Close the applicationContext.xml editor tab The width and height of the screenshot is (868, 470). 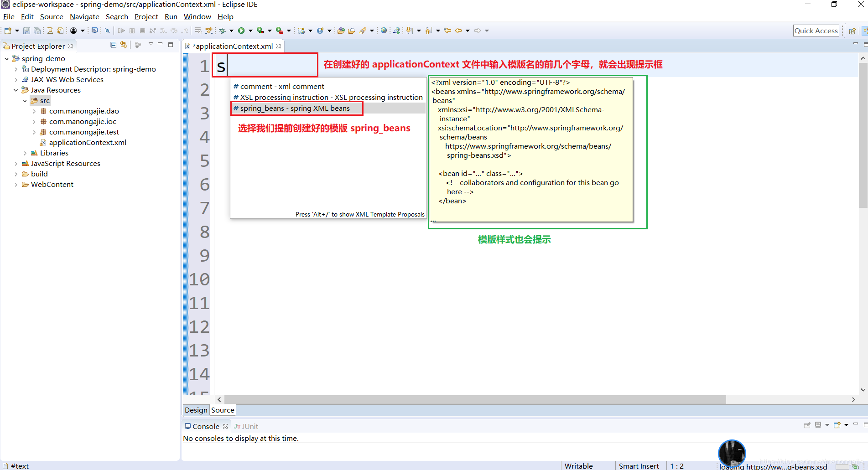279,46
